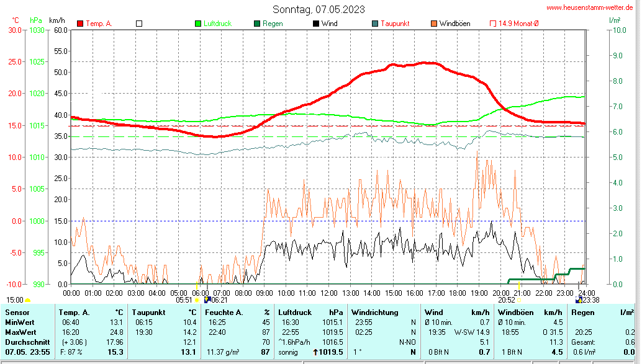
Task: Click the moon icon next to 23:38
Action: [x=578, y=300]
